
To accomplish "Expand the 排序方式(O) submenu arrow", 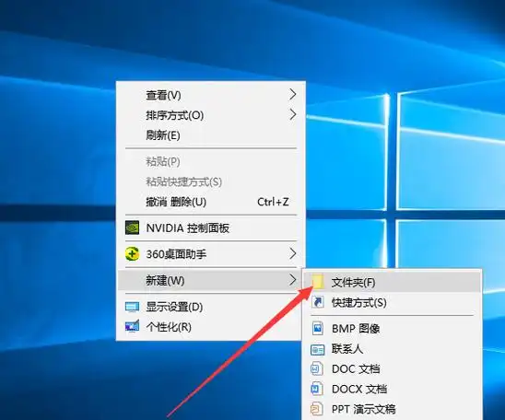I will [292, 114].
